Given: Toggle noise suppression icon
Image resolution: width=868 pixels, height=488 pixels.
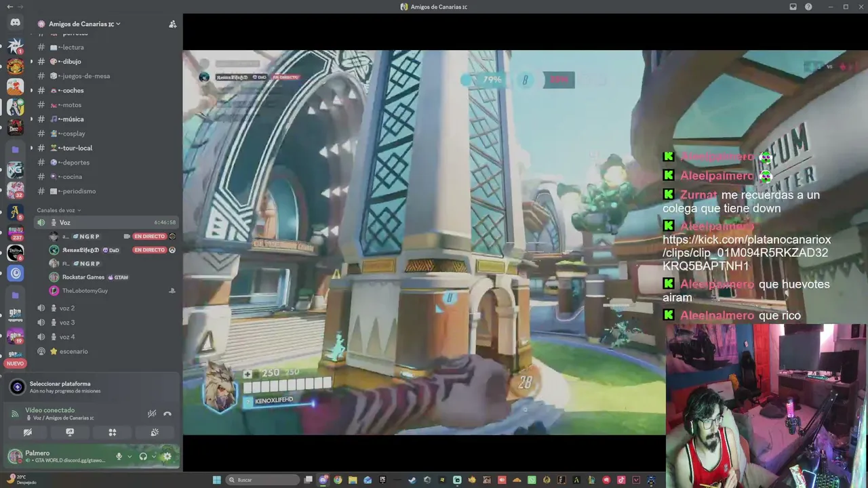Looking at the screenshot, I should [153, 413].
